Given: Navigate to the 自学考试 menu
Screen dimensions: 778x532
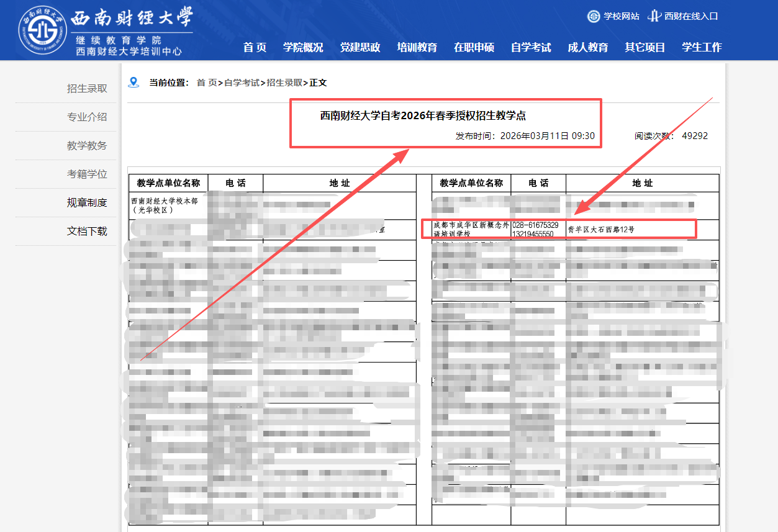Looking at the screenshot, I should 531,47.
